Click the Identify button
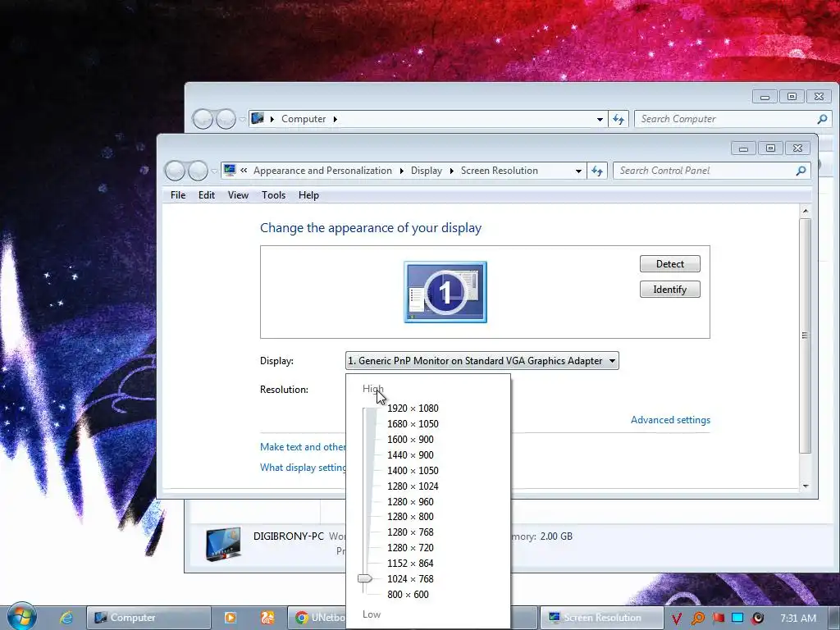 pos(669,290)
